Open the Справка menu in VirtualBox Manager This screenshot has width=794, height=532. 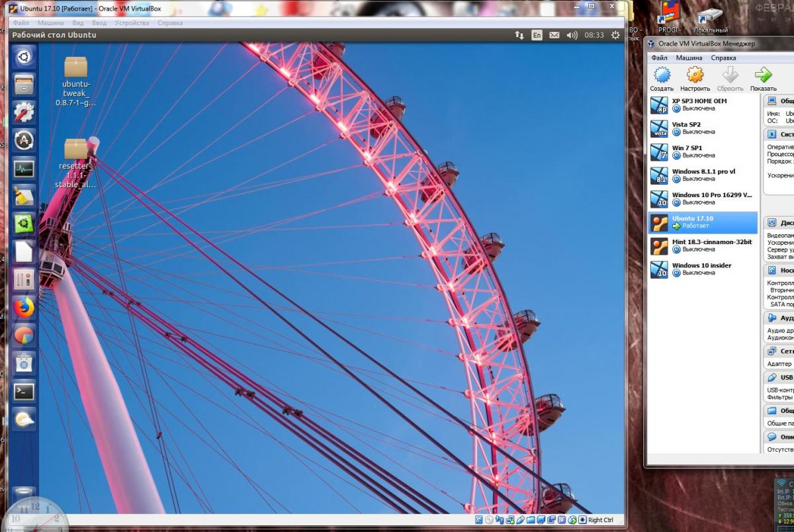[x=723, y=58]
